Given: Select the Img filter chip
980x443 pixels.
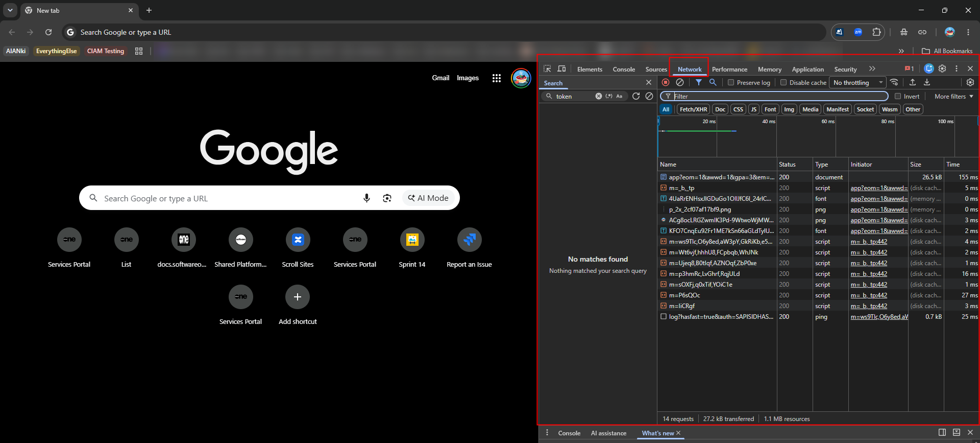Looking at the screenshot, I should (x=789, y=109).
